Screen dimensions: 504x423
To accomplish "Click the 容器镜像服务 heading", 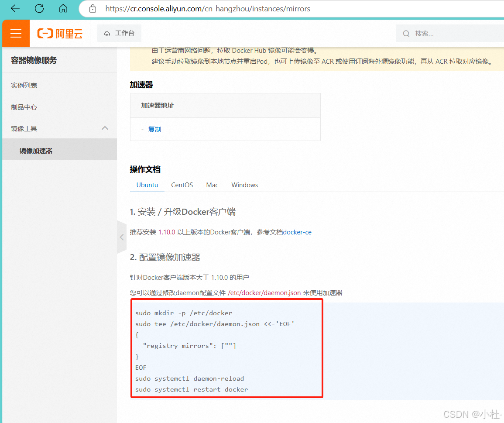I will [34, 60].
